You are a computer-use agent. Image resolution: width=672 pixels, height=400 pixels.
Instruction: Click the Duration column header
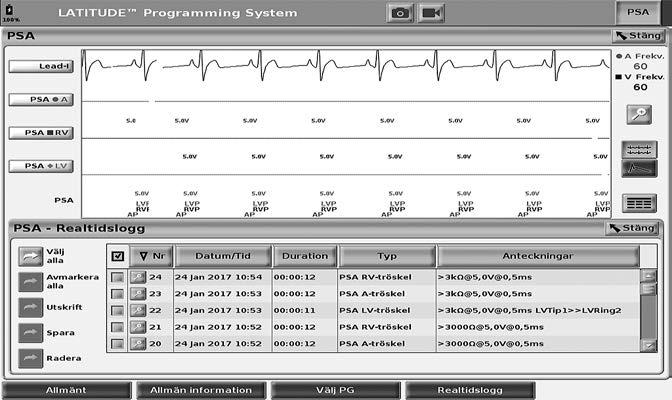[x=305, y=256]
